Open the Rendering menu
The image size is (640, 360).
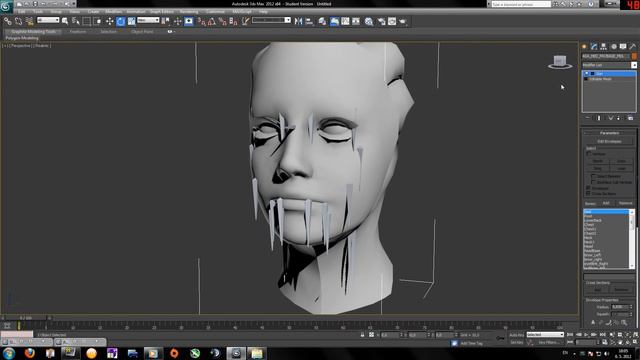189,12
